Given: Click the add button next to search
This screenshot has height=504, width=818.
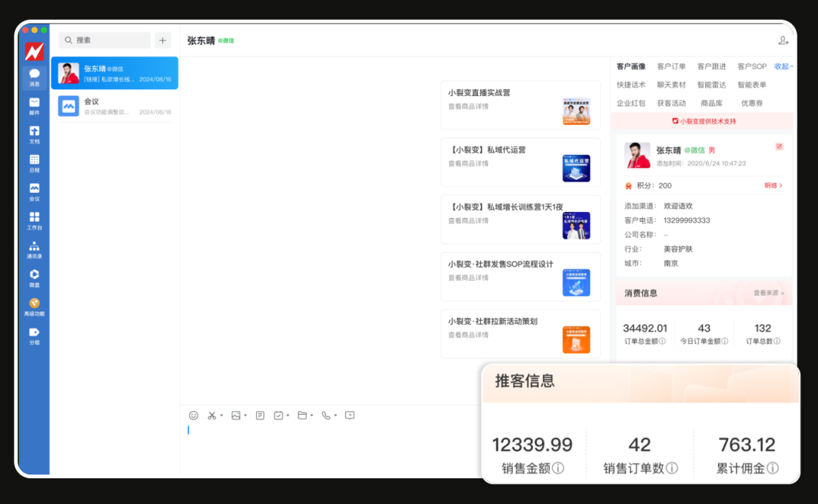Looking at the screenshot, I should pyautogui.click(x=162, y=40).
